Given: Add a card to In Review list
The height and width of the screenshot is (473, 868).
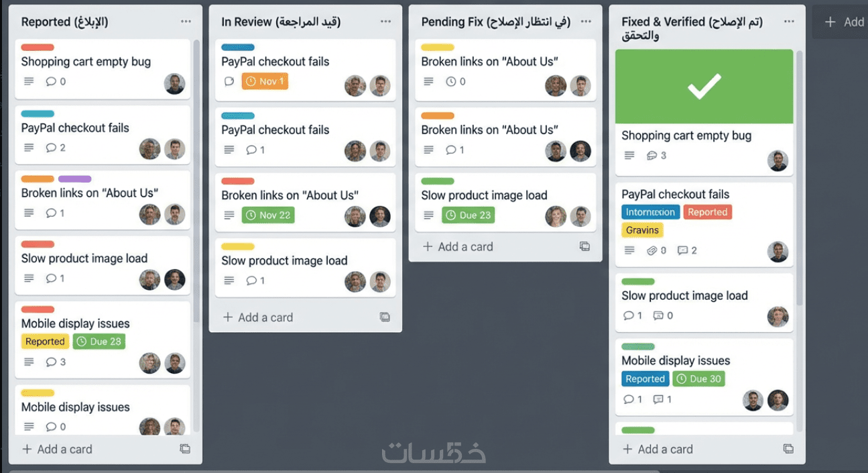Looking at the screenshot, I should point(258,317).
